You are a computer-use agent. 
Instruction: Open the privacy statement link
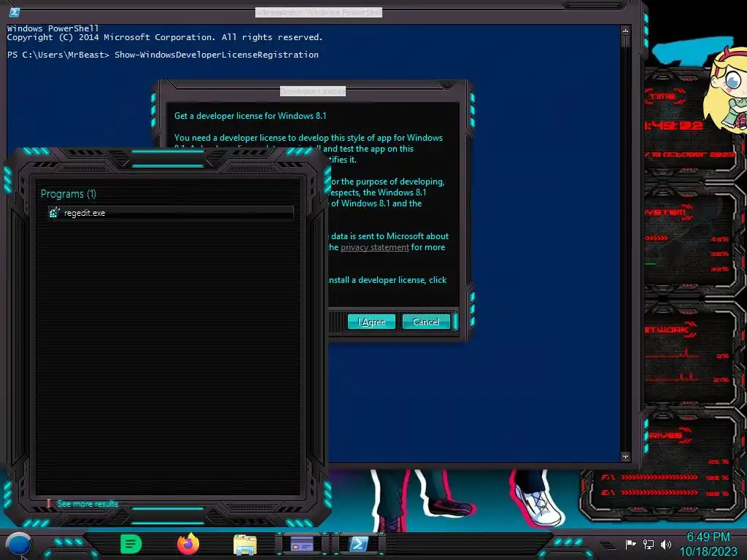[x=374, y=247]
